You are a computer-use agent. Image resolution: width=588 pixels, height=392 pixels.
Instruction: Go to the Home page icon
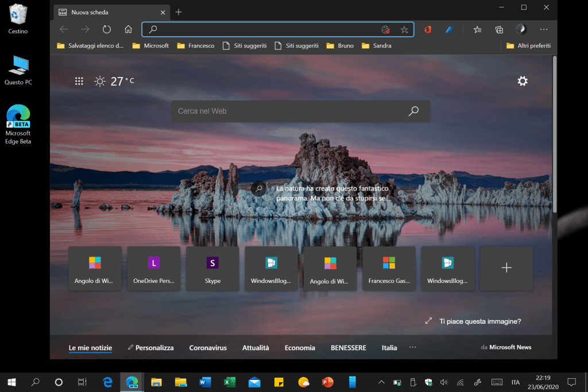click(x=129, y=29)
